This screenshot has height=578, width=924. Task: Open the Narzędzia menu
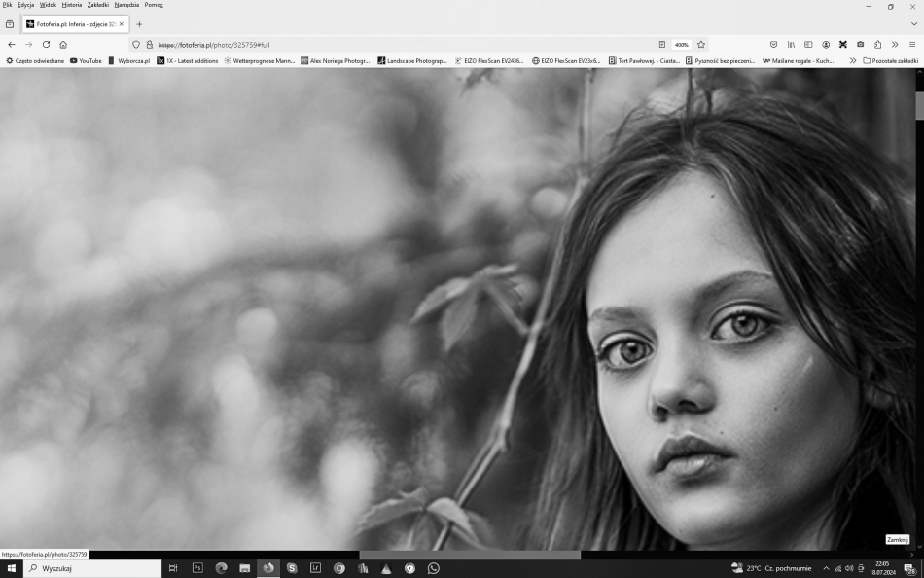[126, 5]
